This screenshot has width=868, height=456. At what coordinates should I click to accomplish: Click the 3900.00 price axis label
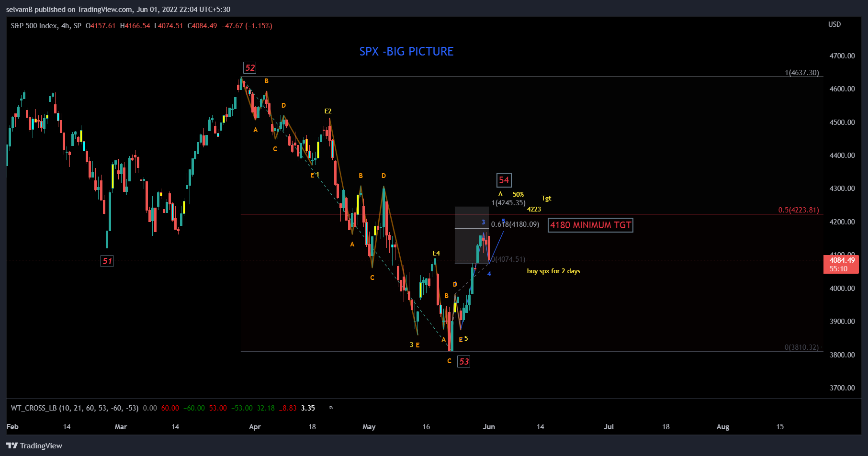[x=842, y=322]
